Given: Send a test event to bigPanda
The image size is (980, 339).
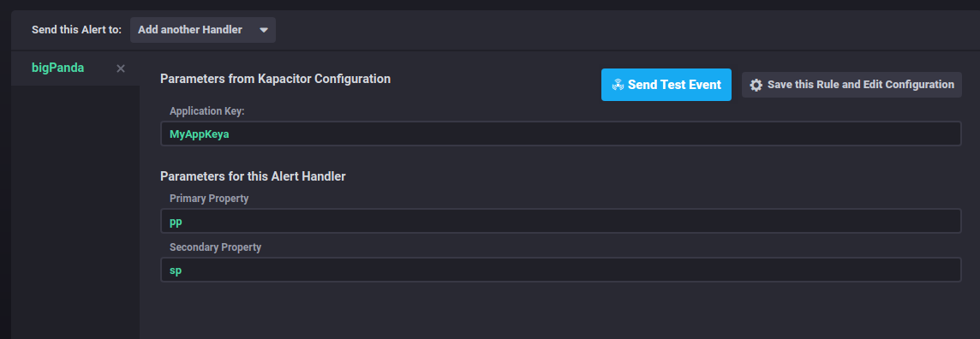Looking at the screenshot, I should point(666,85).
